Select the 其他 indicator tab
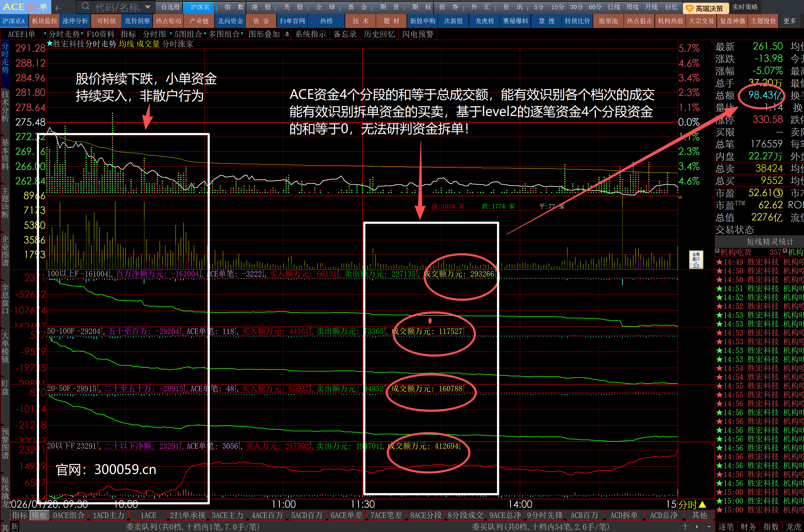 (699, 515)
